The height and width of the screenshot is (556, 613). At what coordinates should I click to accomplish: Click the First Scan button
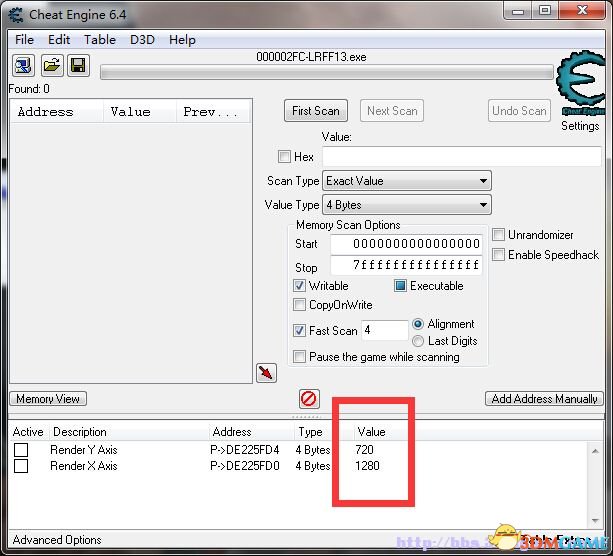pos(316,111)
